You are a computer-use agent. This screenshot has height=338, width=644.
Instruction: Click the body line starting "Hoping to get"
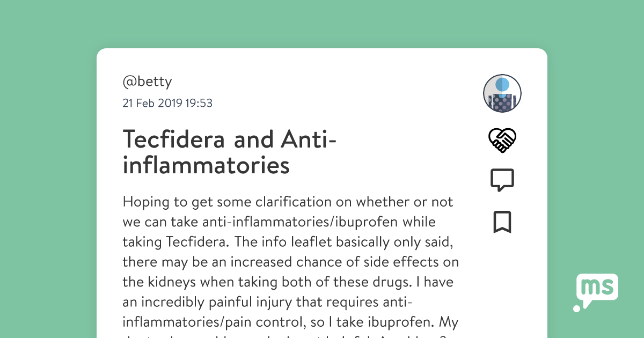point(288,202)
